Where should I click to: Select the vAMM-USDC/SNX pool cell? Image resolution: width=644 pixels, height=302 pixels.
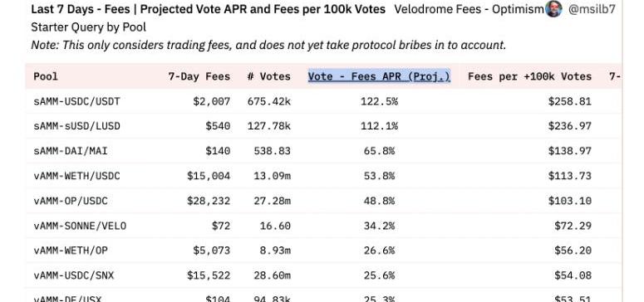click(73, 275)
